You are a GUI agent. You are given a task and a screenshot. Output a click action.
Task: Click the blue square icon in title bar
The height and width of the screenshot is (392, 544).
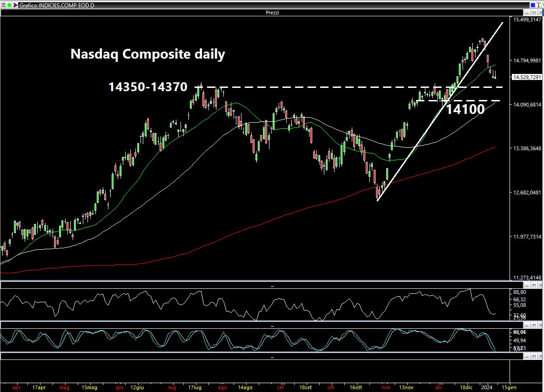(532, 5)
